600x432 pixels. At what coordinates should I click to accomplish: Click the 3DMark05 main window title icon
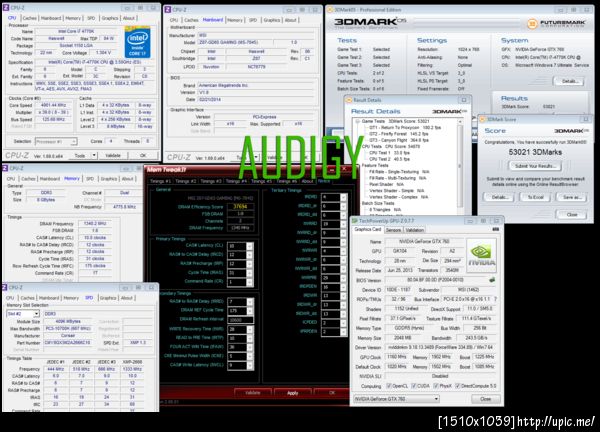(330, 10)
